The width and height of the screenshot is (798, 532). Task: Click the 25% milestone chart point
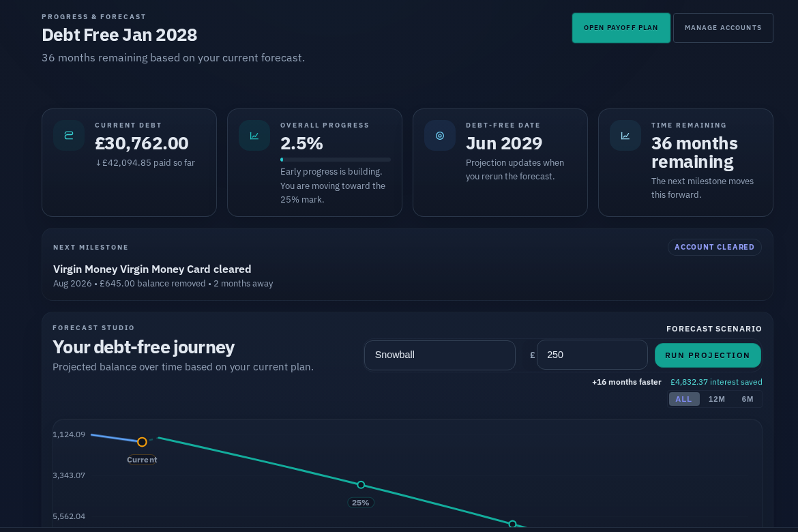click(361, 485)
